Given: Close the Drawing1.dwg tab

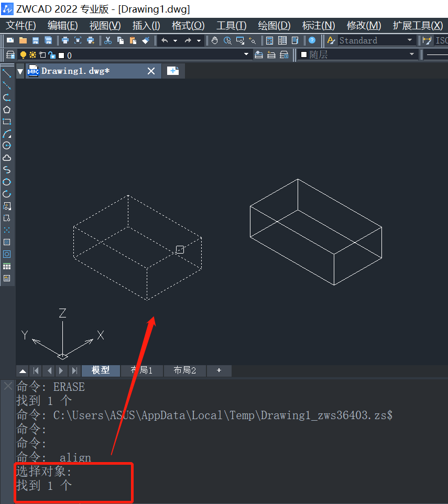Looking at the screenshot, I should tap(151, 71).
